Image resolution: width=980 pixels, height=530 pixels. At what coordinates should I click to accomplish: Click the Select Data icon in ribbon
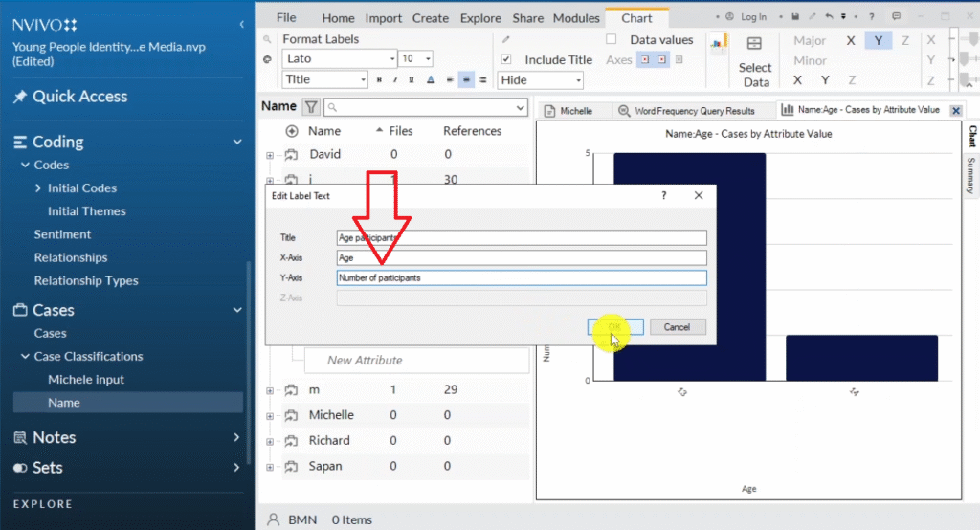[754, 59]
